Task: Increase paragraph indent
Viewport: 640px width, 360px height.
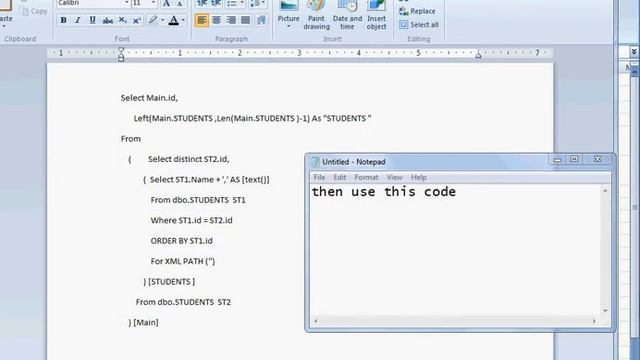Action: [x=216, y=4]
